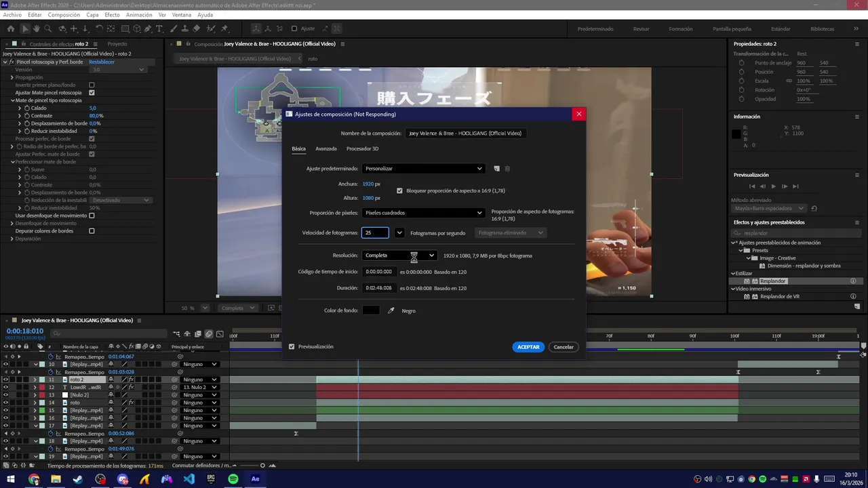Open the Efecto menu

[112, 14]
